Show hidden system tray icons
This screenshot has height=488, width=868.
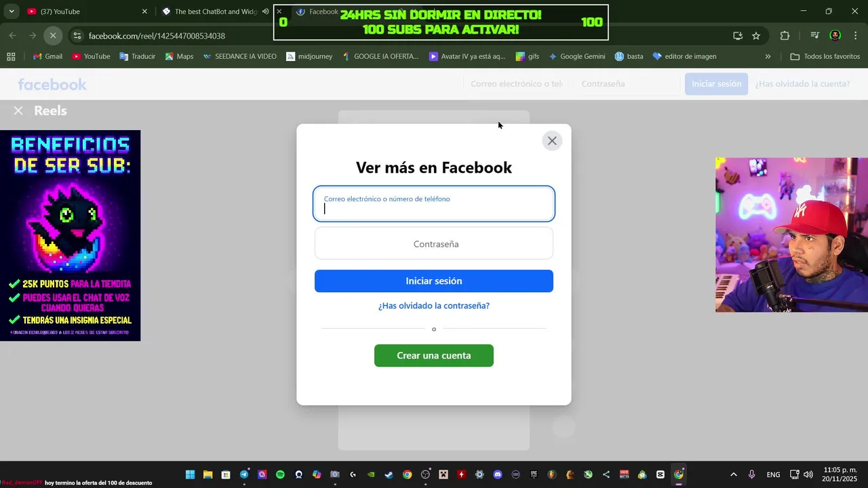point(733,474)
